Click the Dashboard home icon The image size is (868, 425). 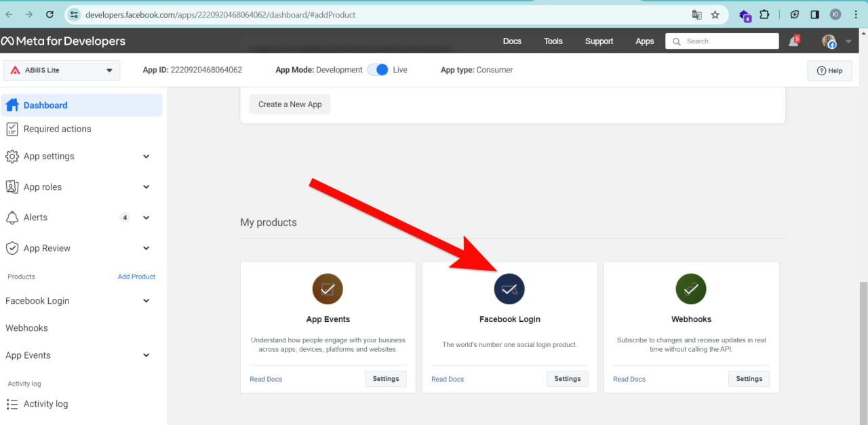[x=12, y=105]
